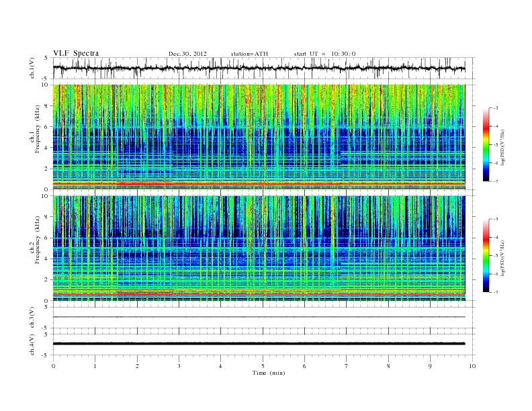Click the "Time (min)" x-axis label
This screenshot has width=532, height=411.
(x=269, y=373)
